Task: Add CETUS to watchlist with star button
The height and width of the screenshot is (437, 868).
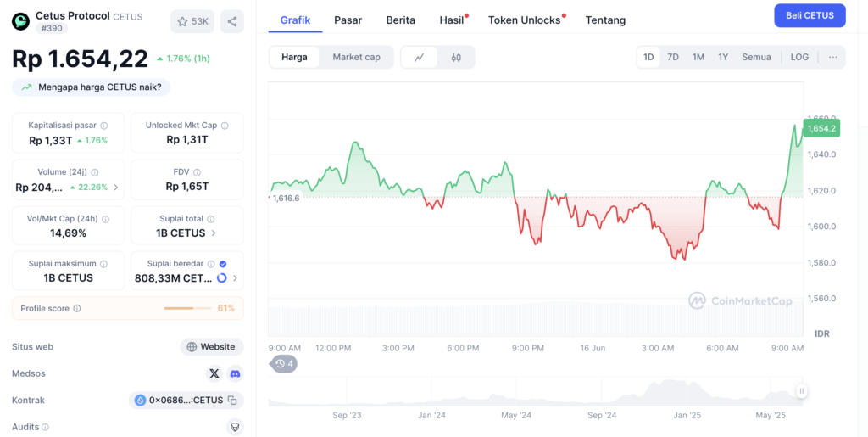Action: point(192,21)
